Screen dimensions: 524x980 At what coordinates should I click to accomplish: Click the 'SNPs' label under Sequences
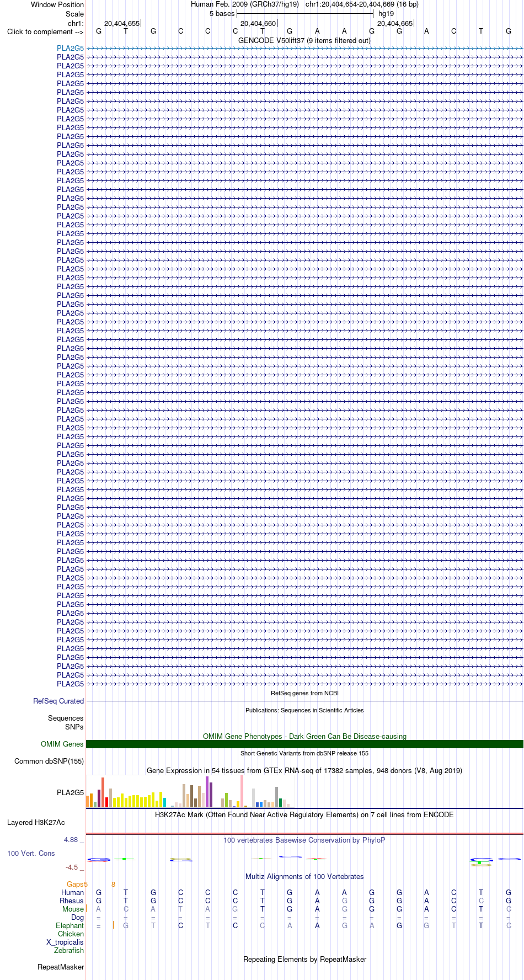(x=74, y=727)
